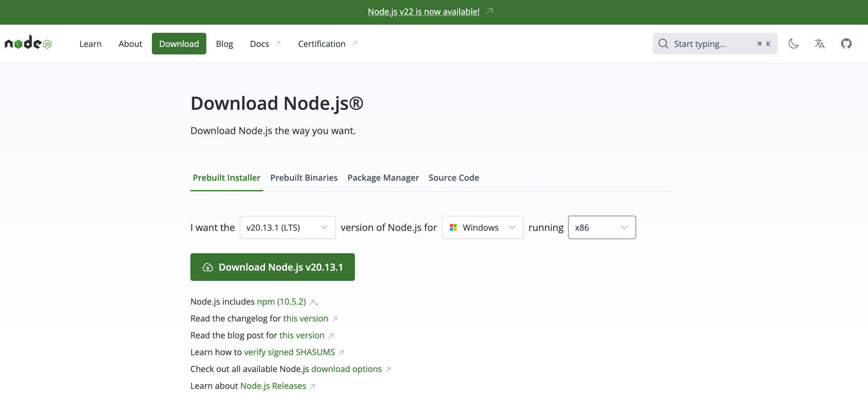Click the Download Node.js® heading

pyautogui.click(x=277, y=104)
